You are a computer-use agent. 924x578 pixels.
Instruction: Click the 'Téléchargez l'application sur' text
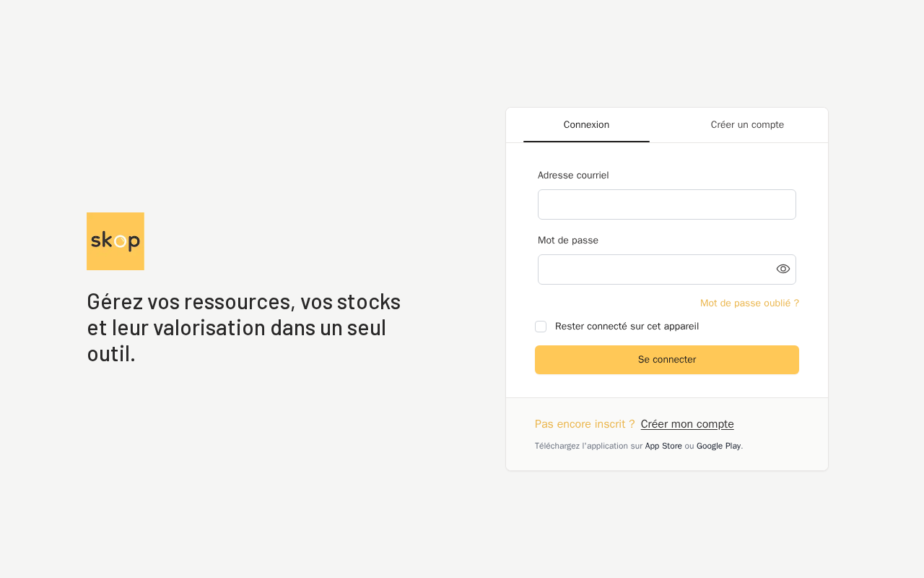click(588, 447)
